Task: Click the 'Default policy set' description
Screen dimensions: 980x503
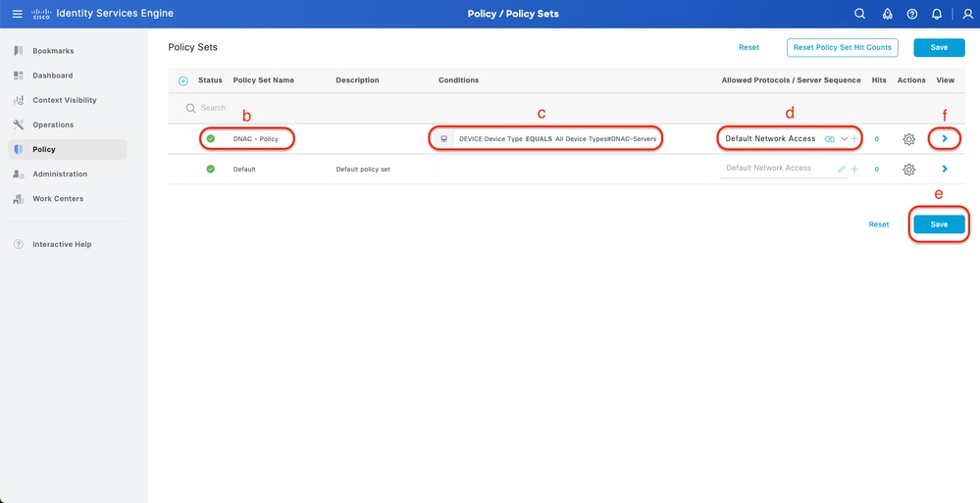Action: 363,170
